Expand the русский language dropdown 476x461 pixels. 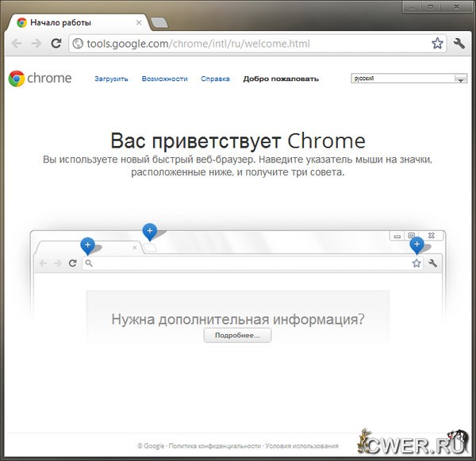click(x=460, y=79)
